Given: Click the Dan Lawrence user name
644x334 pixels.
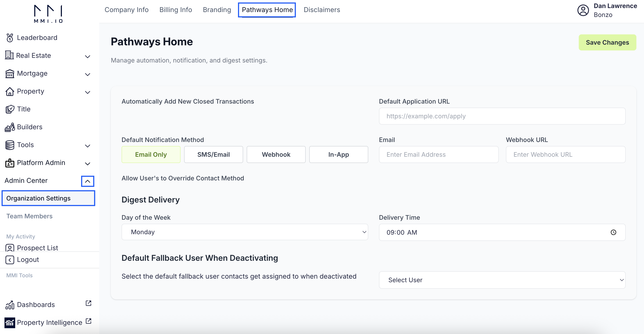Looking at the screenshot, I should [615, 6].
